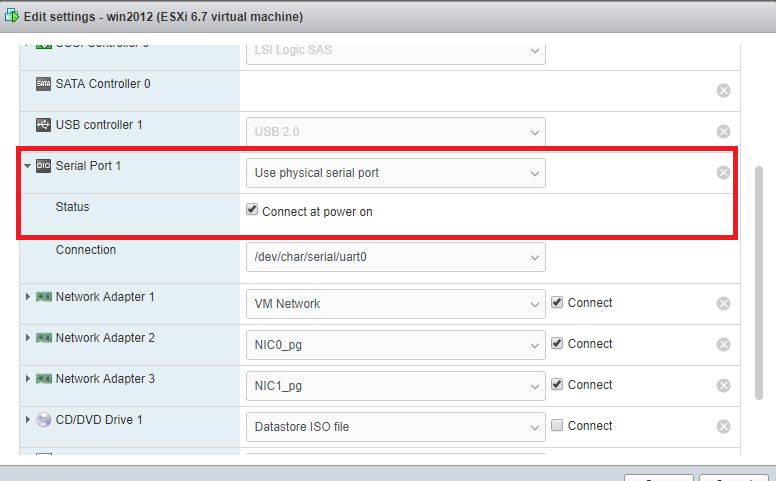Remove SATA Controller 0 device

(x=723, y=91)
